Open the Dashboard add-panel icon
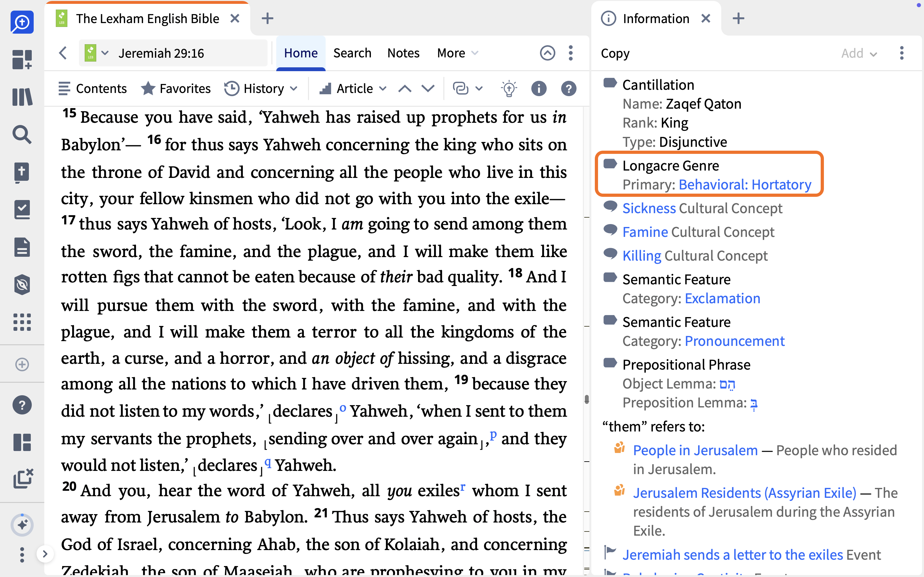924x577 pixels. pyautogui.click(x=22, y=60)
